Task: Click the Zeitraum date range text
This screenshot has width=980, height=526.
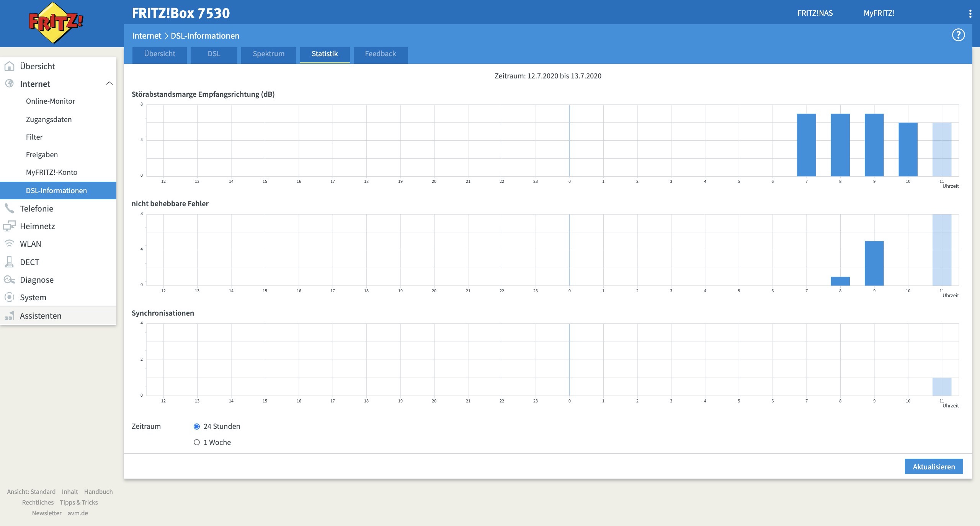Action: pos(548,76)
